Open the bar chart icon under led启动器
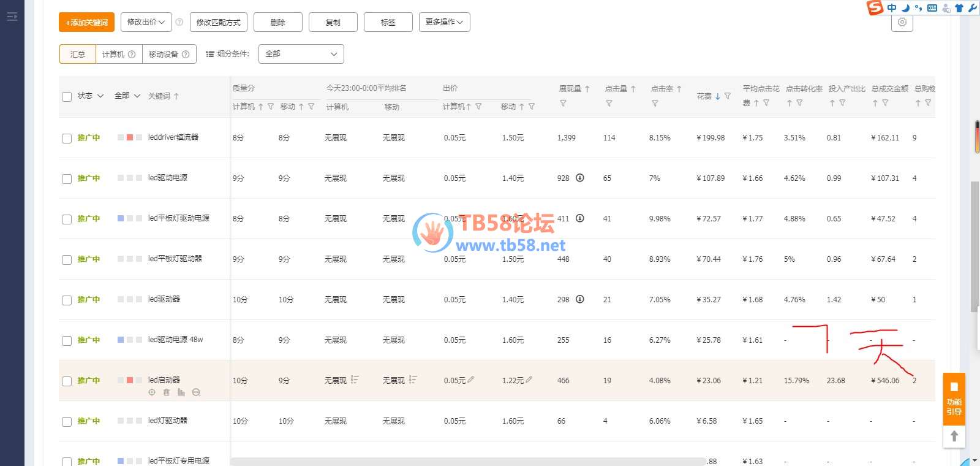The height and width of the screenshot is (466, 980). [x=181, y=392]
